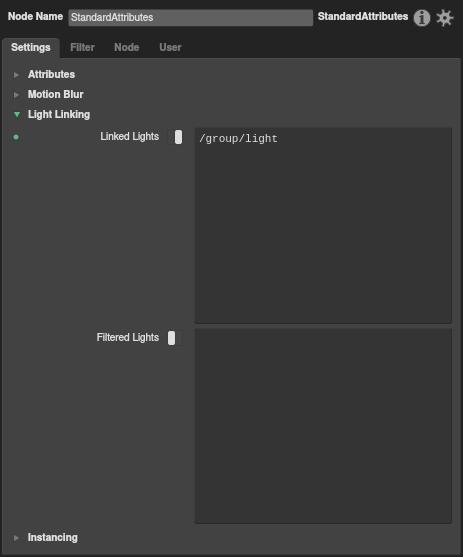Screen dimensions: 463x557
Task: Click the Light Linking section label
Action: (59, 114)
